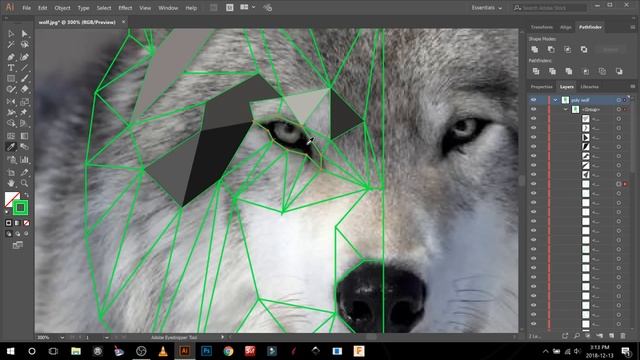
Task: Click the Create New Layer icon
Action: [611, 336]
